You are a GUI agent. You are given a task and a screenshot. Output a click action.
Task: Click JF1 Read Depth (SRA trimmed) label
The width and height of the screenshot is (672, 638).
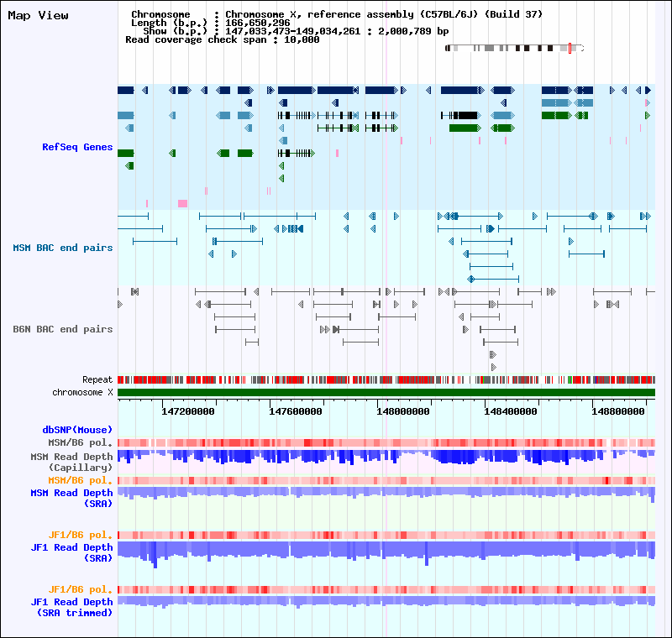pyautogui.click(x=71, y=607)
